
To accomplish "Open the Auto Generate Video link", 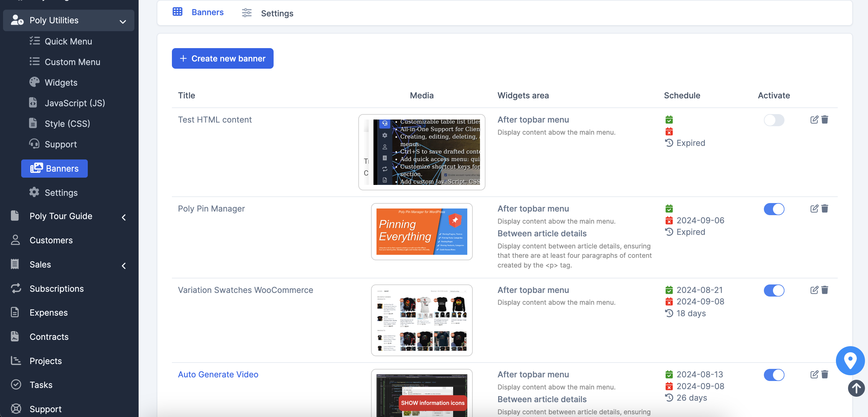I will point(218,374).
